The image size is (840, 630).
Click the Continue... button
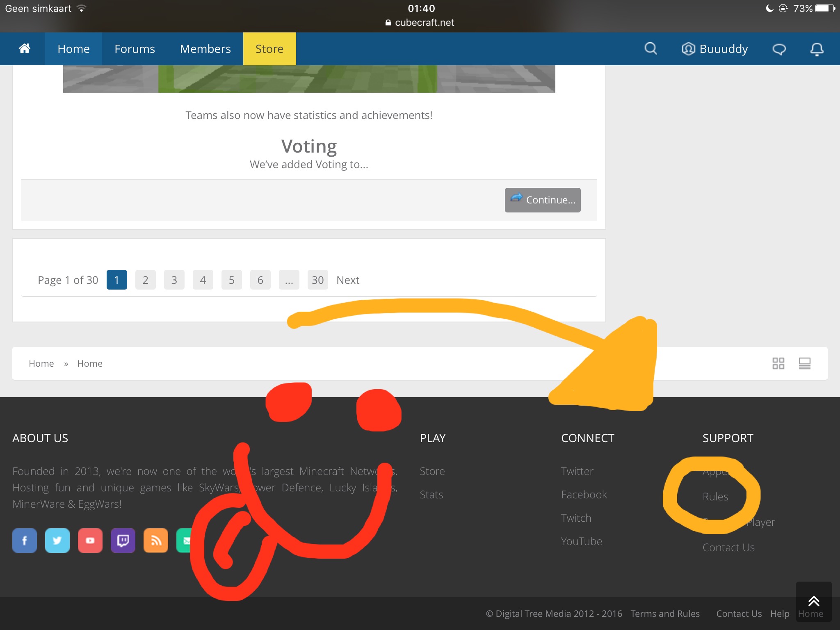click(543, 200)
